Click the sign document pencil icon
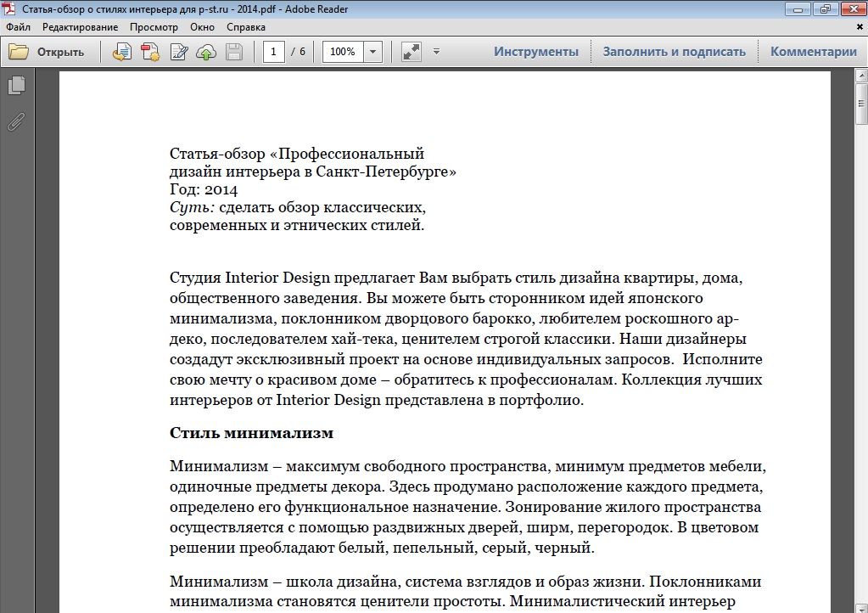This screenshot has width=868, height=613. pos(179,52)
